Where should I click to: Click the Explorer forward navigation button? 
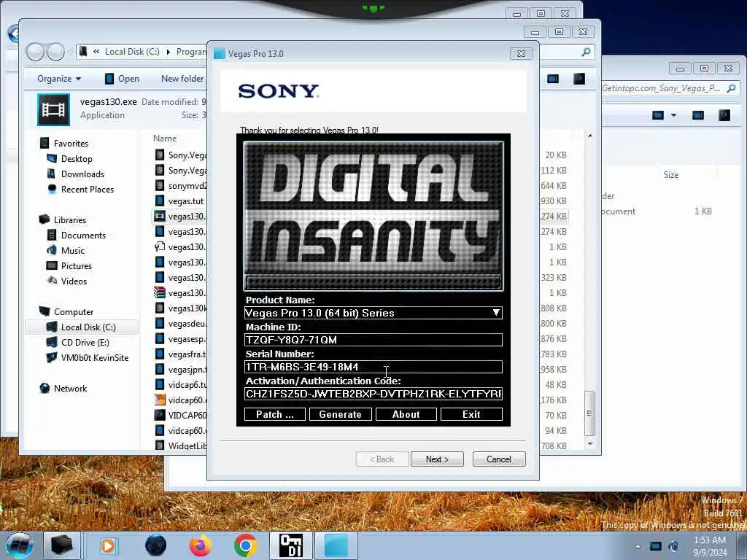point(55,52)
